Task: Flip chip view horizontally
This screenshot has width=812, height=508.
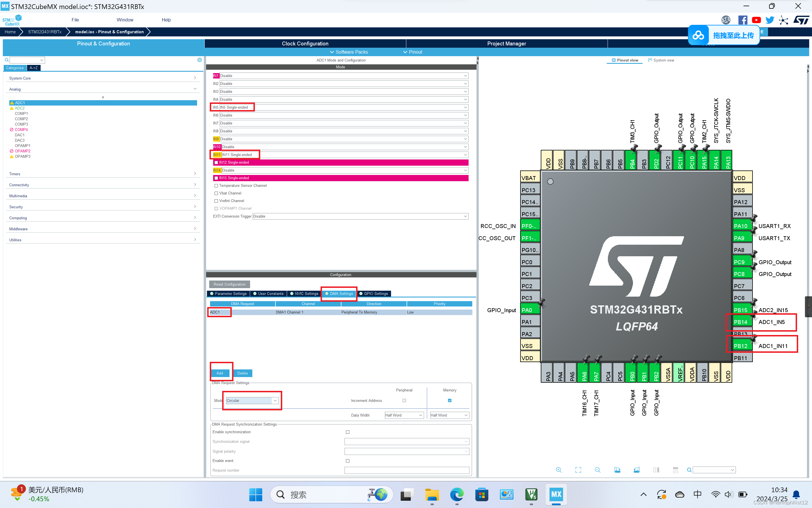Action: point(656,470)
